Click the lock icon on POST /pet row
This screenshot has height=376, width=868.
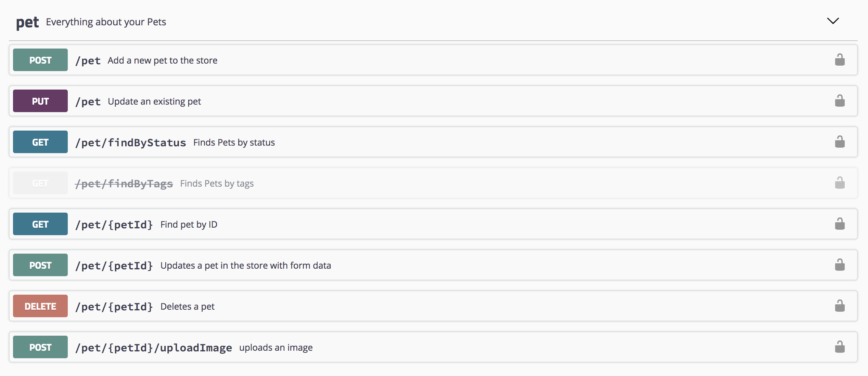coord(839,60)
